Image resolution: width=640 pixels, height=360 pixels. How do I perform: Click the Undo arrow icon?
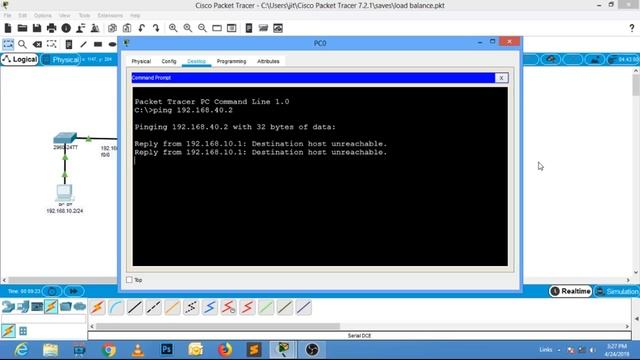142,28
